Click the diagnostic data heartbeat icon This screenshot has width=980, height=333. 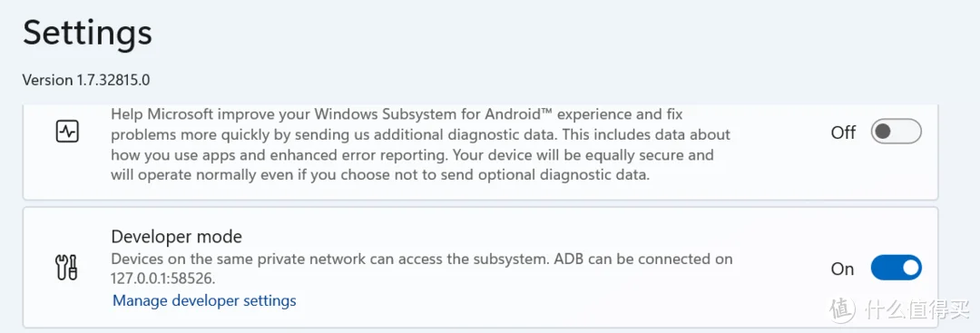tap(67, 132)
